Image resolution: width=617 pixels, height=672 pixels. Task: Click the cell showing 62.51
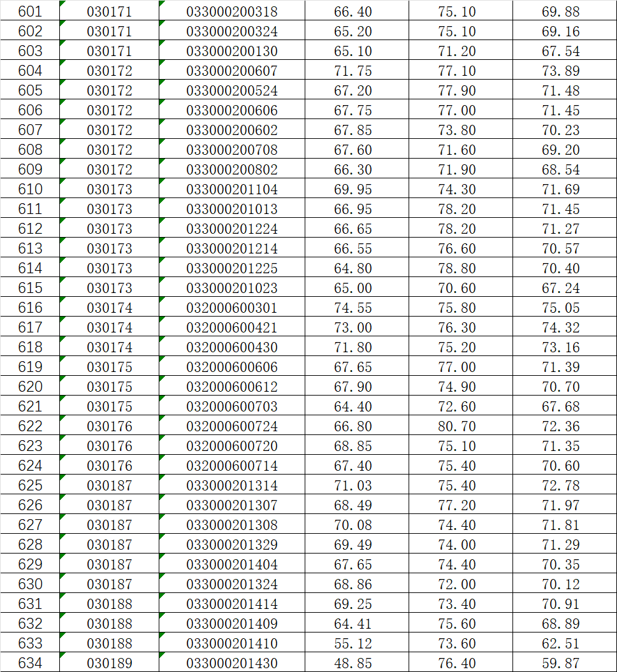pyautogui.click(x=561, y=643)
